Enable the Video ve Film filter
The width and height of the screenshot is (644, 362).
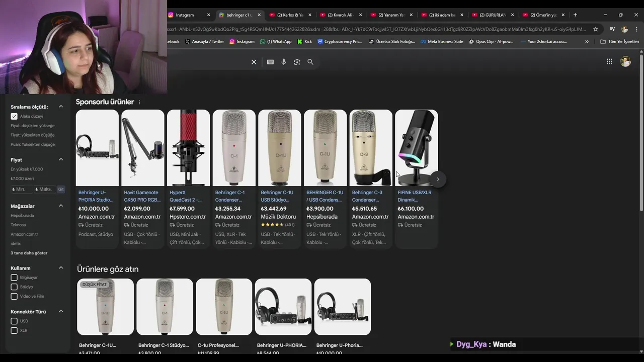pos(14,297)
